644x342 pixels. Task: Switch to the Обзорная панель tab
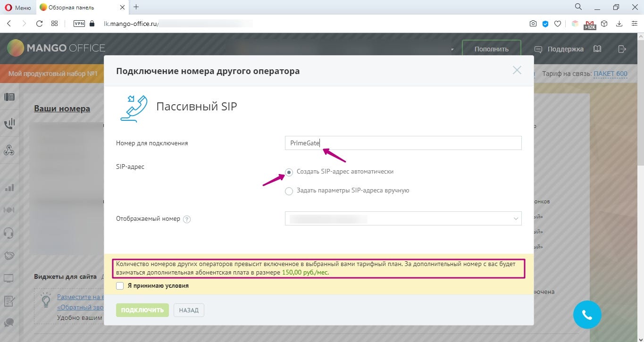point(82,7)
